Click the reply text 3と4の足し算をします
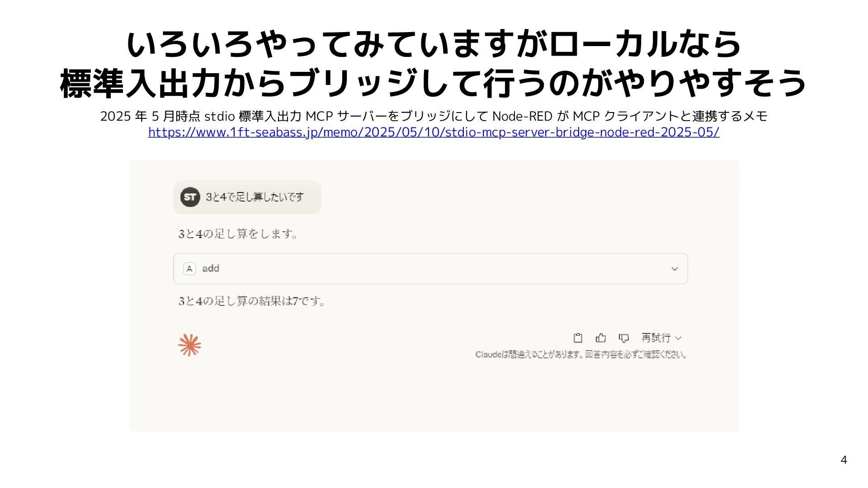Image resolution: width=868 pixels, height=488 pixels. [x=238, y=234]
